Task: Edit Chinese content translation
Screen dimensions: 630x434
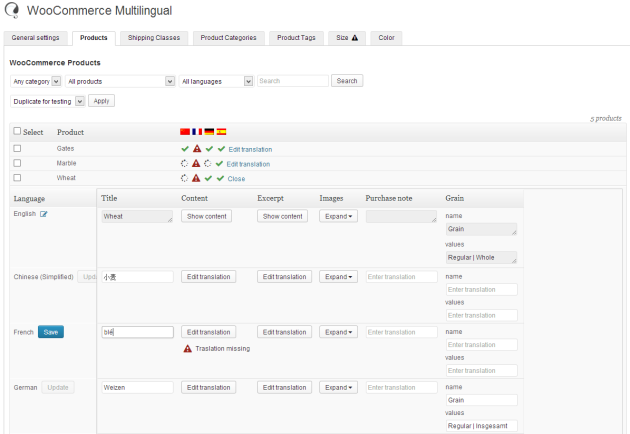Action: click(x=209, y=277)
